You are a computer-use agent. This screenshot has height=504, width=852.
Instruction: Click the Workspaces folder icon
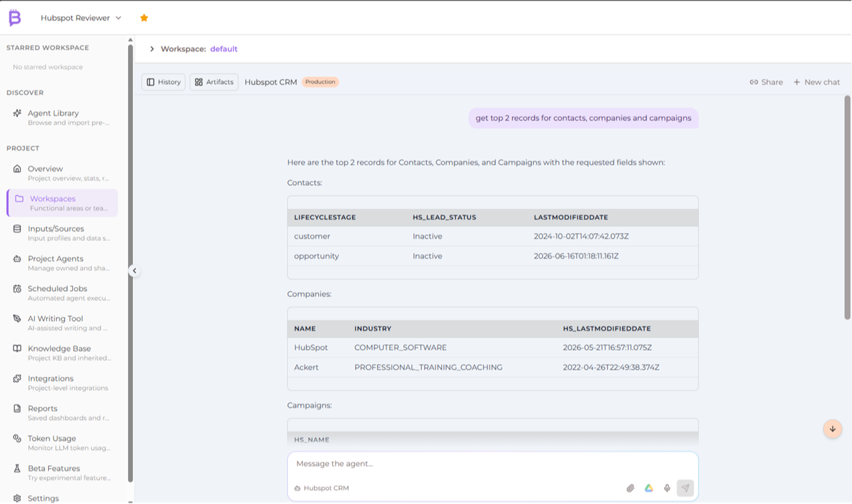tap(19, 199)
